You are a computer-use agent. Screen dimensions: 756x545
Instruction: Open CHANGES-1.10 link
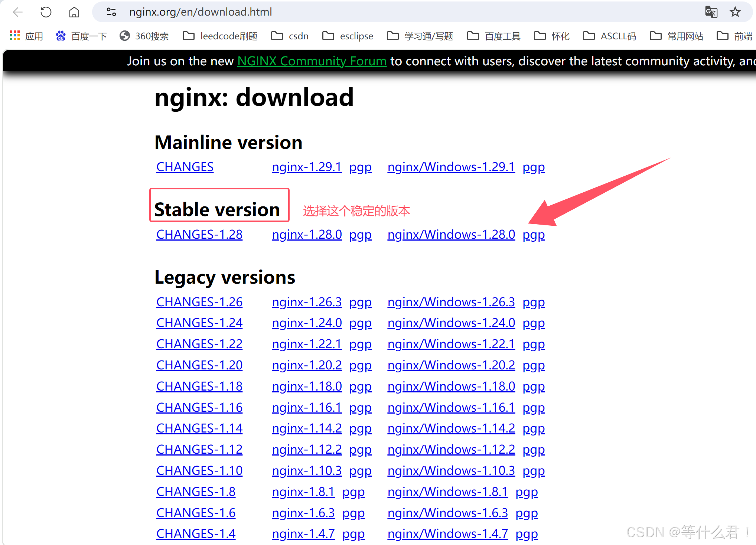click(199, 471)
